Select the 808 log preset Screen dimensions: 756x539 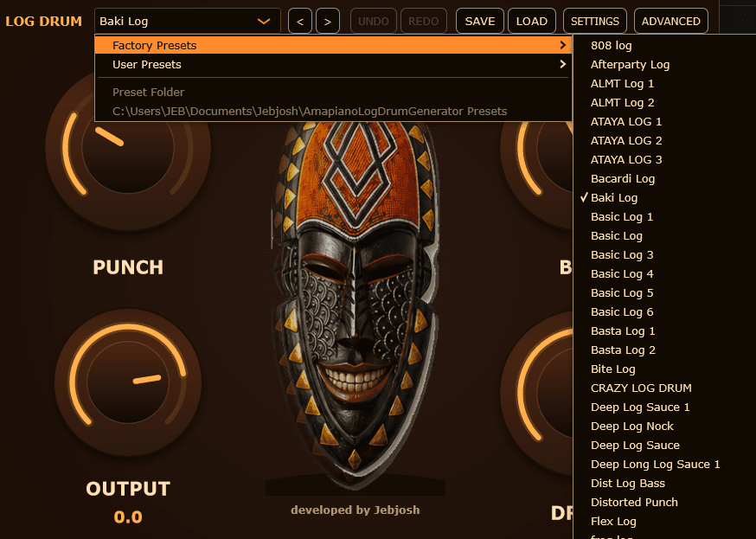point(665,45)
